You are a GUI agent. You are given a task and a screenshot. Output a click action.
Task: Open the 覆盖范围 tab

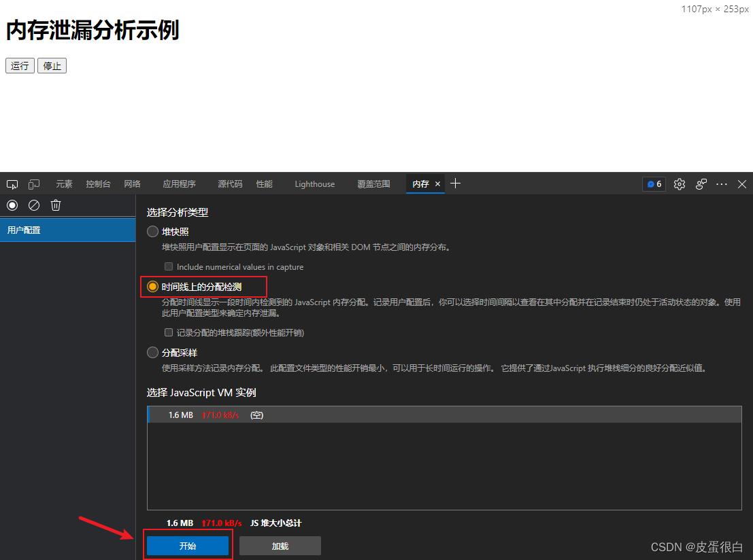[373, 184]
